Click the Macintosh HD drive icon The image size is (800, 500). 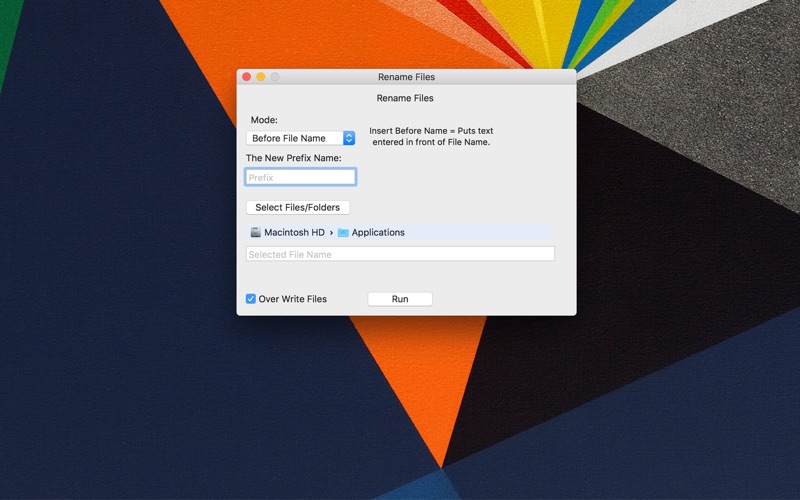point(256,233)
